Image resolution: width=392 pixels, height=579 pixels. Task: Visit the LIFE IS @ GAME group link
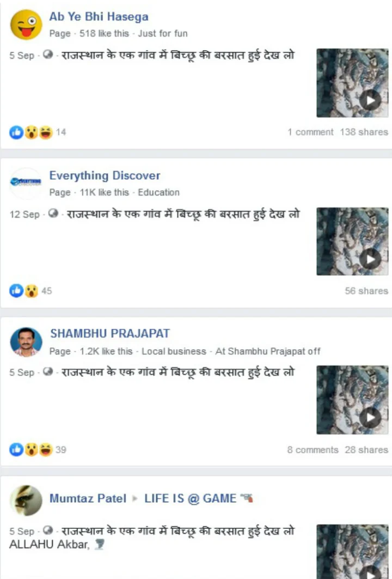(x=190, y=498)
